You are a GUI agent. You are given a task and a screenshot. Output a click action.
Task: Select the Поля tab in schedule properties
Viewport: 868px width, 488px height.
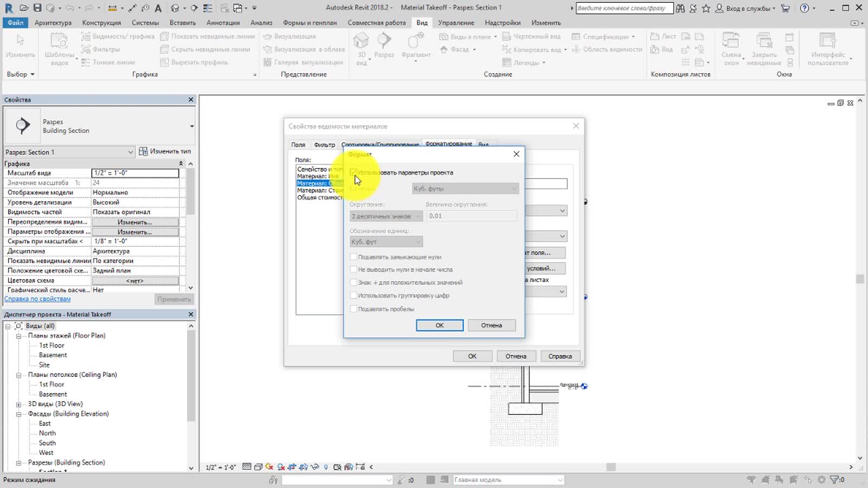pos(298,145)
